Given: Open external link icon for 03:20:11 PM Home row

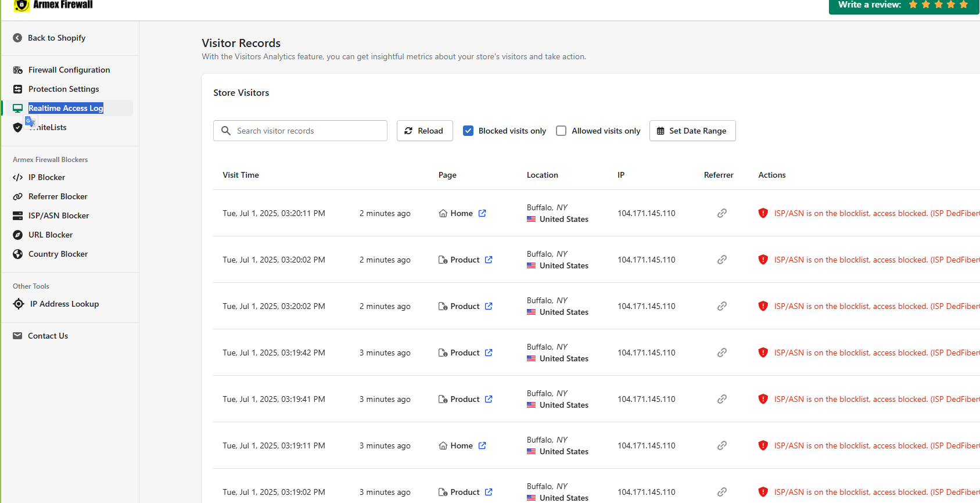Looking at the screenshot, I should pyautogui.click(x=482, y=213).
